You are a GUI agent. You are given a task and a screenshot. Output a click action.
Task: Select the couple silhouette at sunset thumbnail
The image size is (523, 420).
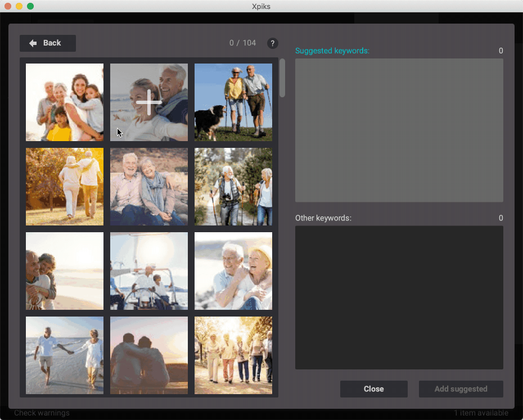click(149, 355)
